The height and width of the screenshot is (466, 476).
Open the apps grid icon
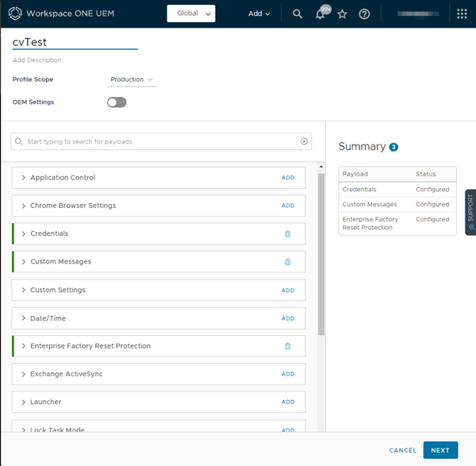[x=462, y=13]
